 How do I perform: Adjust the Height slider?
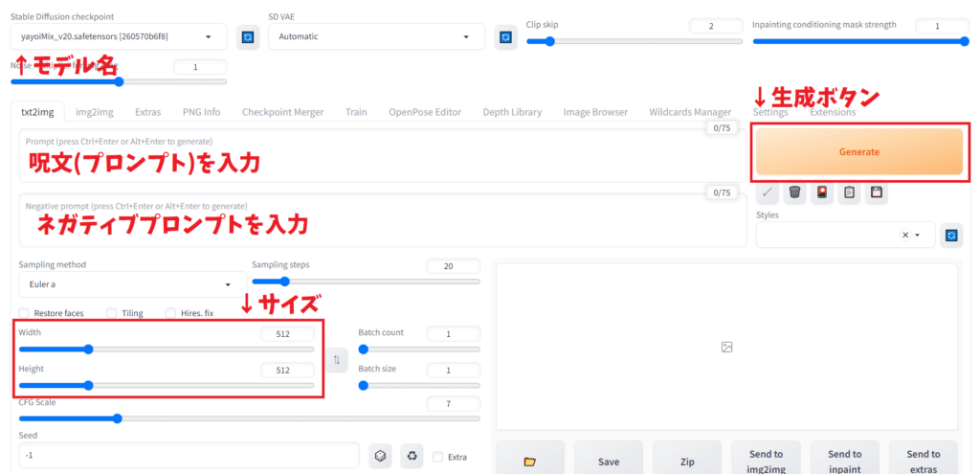[167, 386]
